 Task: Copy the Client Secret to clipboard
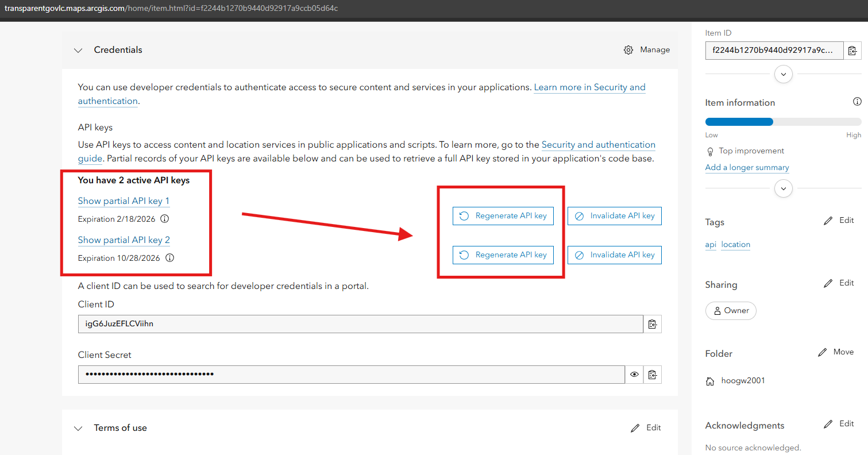tap(653, 375)
